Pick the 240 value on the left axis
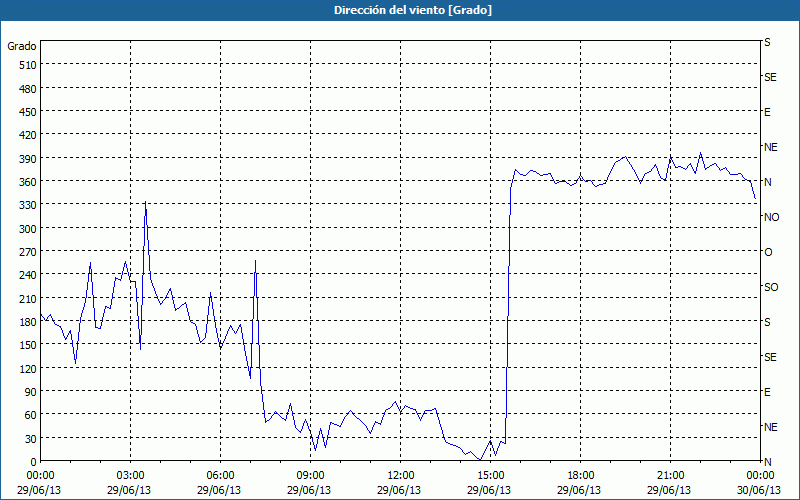Viewport: 800px width, 500px height. tap(29, 275)
